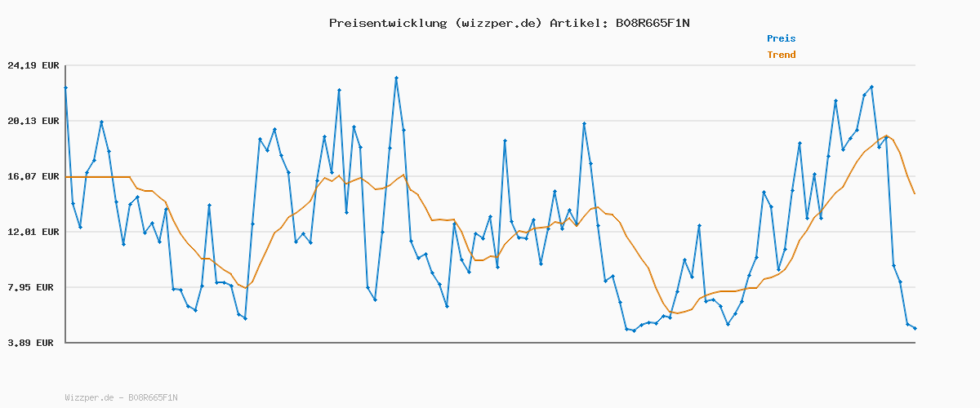
Task: Click the first blue price point at far left
Action: click(x=65, y=87)
